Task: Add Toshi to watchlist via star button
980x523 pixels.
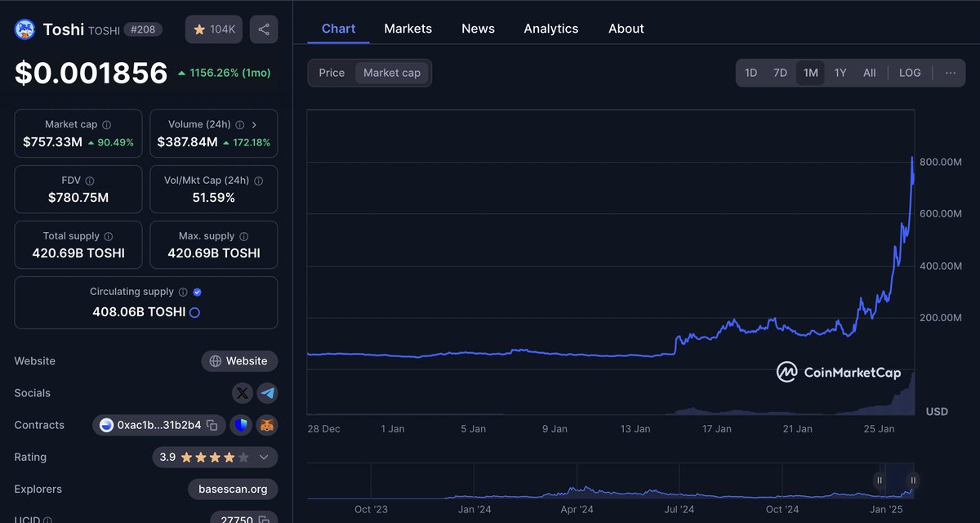Action: click(213, 29)
